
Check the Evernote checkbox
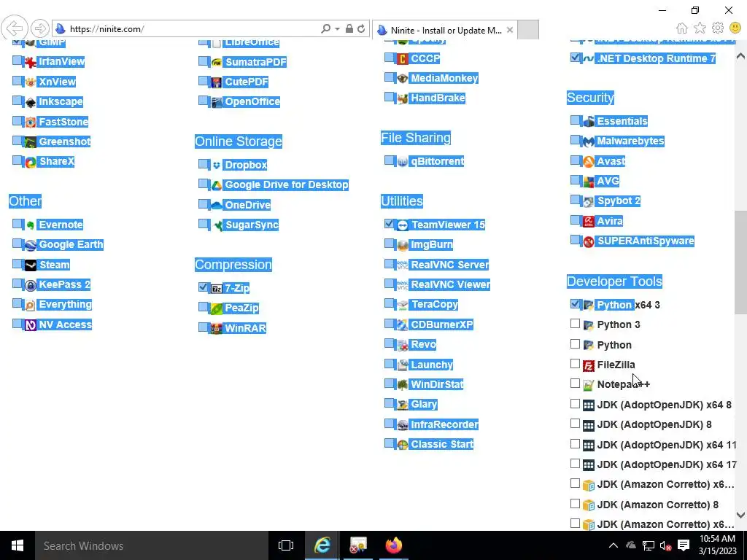(x=18, y=224)
